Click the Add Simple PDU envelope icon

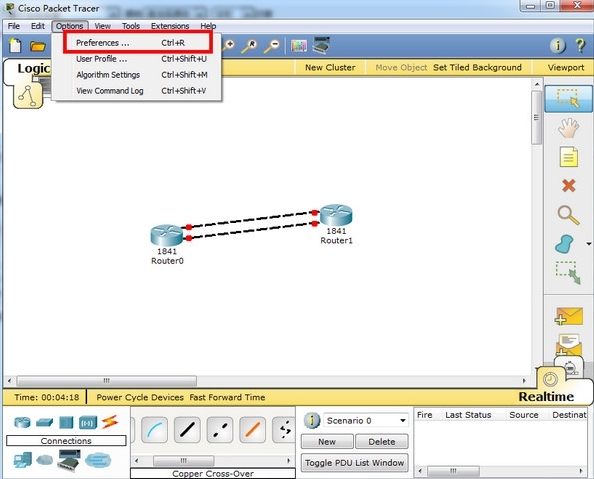[569, 316]
